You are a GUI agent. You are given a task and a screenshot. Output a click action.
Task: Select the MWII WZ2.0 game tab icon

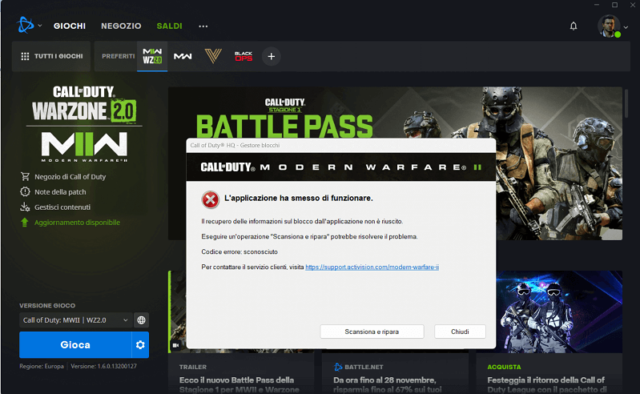click(x=152, y=56)
